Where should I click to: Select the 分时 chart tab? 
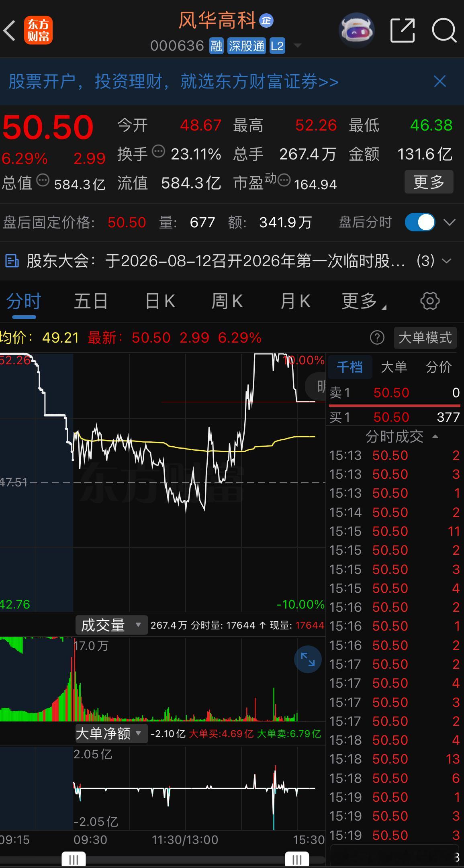[x=24, y=301]
